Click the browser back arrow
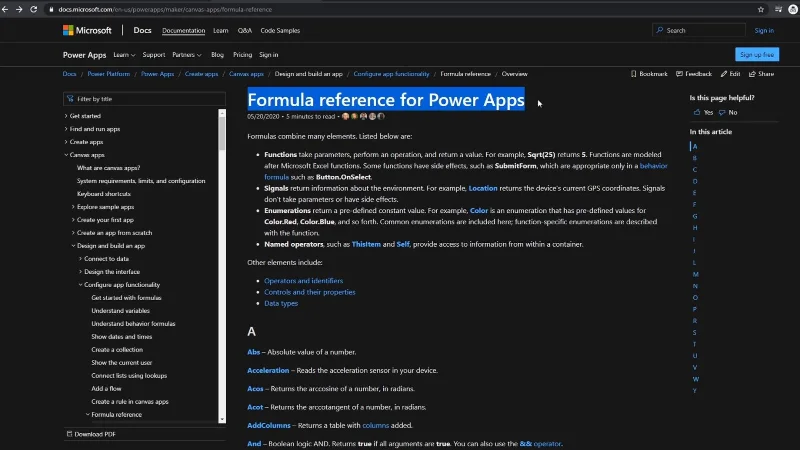 point(5,9)
